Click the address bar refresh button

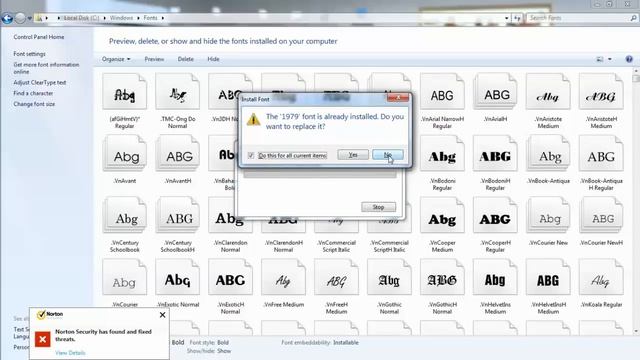tap(517, 18)
